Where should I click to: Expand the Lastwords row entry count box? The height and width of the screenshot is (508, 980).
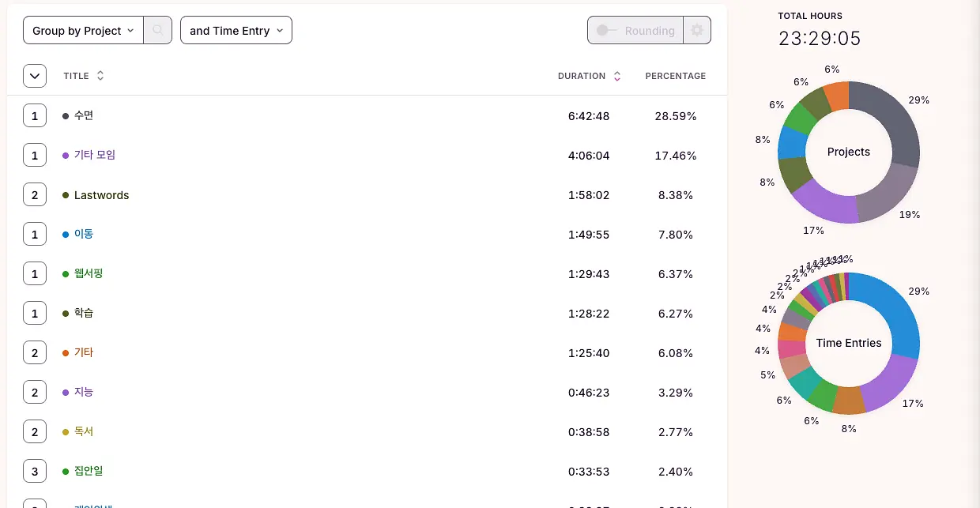coord(35,195)
